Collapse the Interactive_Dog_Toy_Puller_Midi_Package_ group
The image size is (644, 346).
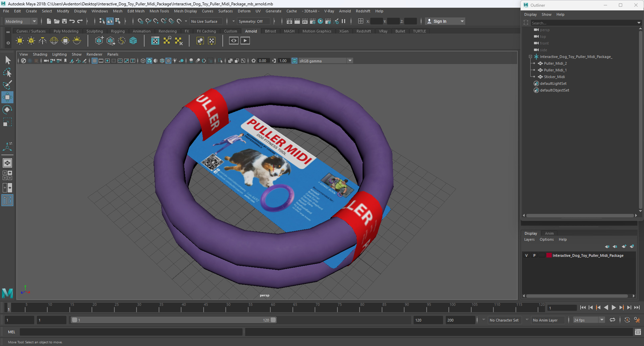tap(530, 57)
